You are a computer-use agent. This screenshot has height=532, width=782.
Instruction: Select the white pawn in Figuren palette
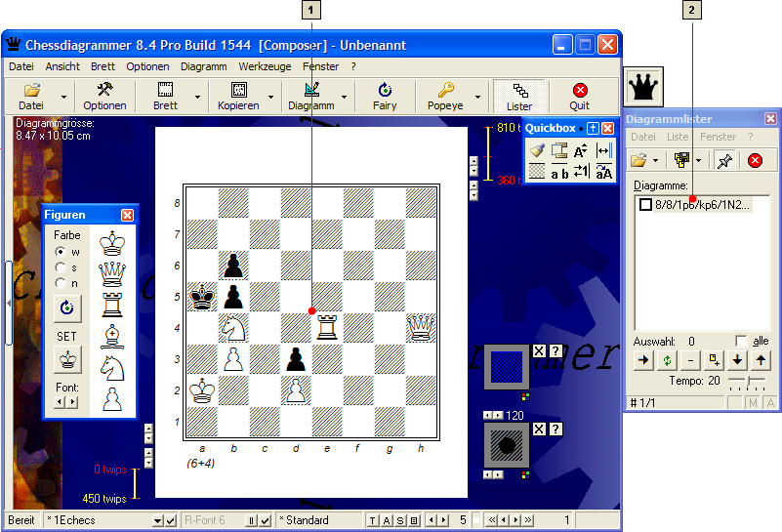click(x=112, y=399)
